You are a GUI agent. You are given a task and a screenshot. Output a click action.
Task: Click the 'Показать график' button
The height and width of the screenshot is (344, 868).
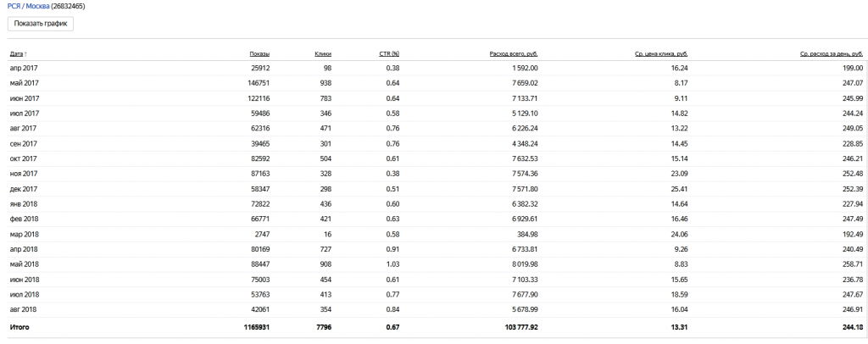pyautogui.click(x=41, y=24)
